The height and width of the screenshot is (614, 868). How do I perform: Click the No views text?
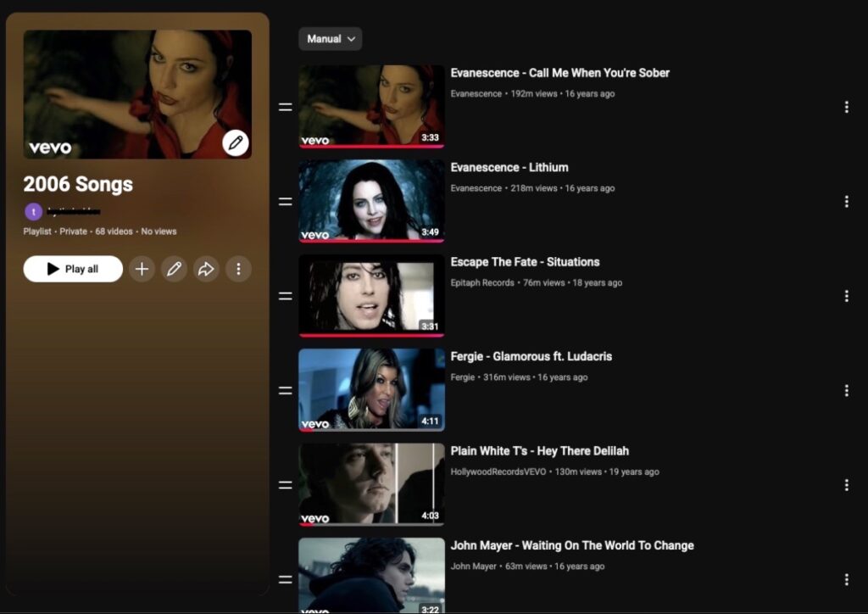tap(159, 232)
